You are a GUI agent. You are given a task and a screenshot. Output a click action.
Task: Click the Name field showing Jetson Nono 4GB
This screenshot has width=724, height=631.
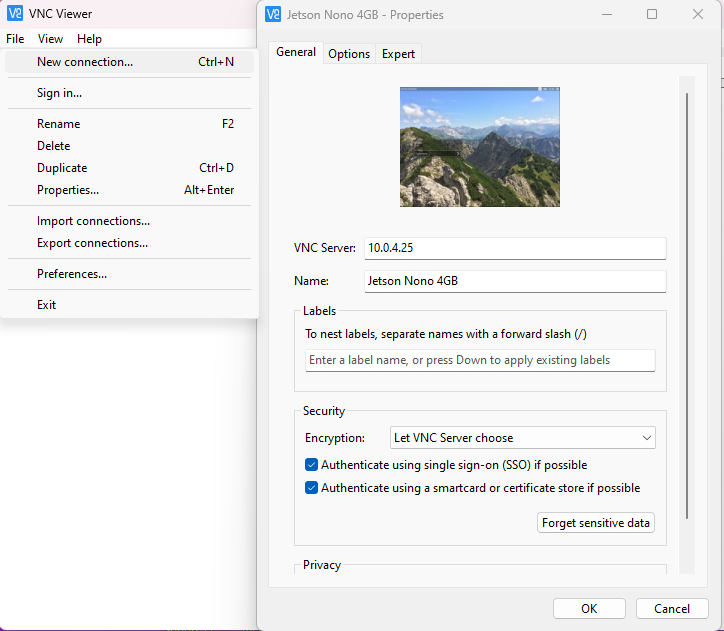pos(515,281)
